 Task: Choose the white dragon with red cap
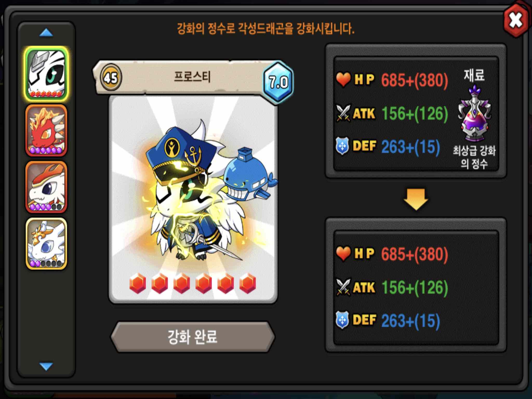click(x=46, y=187)
